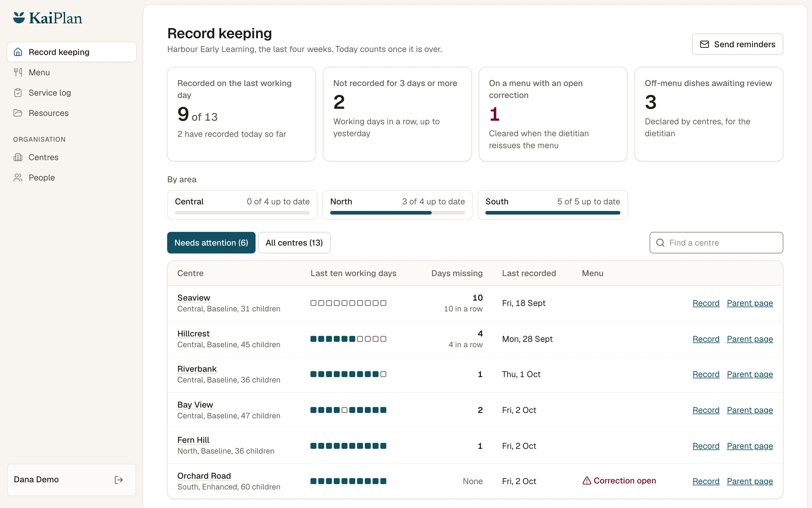
Task: Open the Bay View centre link
Action: [195, 405]
